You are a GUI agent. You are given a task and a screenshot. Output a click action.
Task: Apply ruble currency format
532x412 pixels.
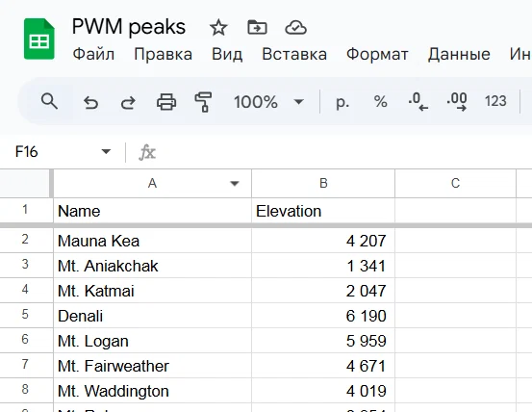click(342, 101)
